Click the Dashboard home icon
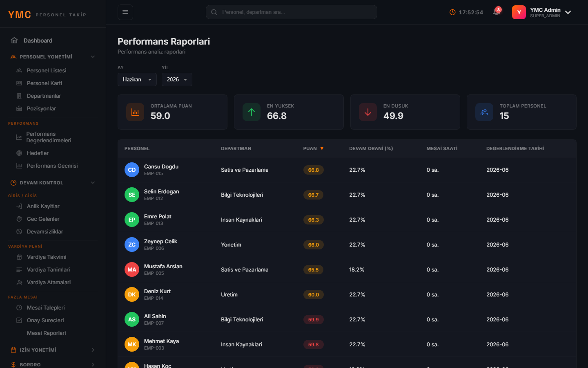This screenshot has height=368, width=588. click(14, 40)
